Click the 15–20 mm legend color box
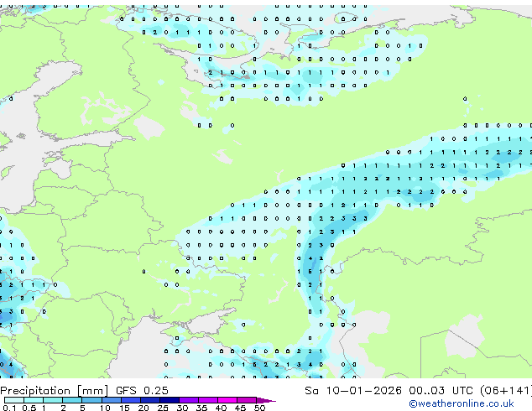 click(x=130, y=400)
